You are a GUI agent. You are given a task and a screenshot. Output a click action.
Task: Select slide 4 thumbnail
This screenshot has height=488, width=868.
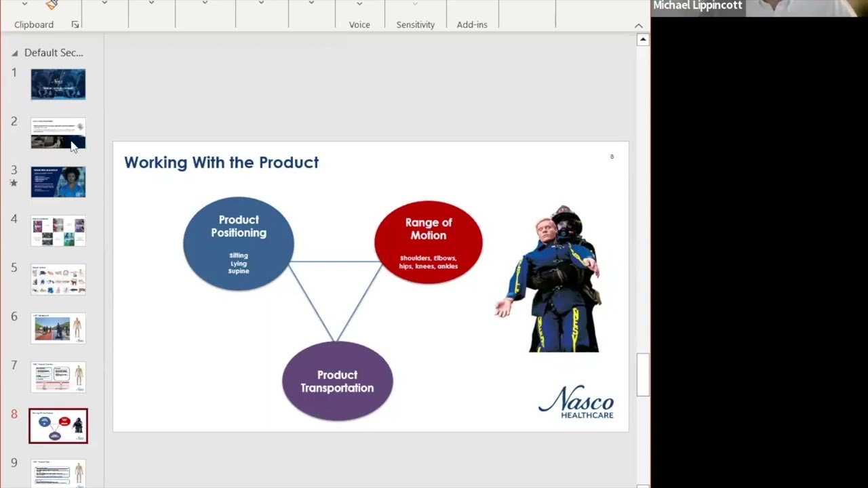(x=58, y=230)
